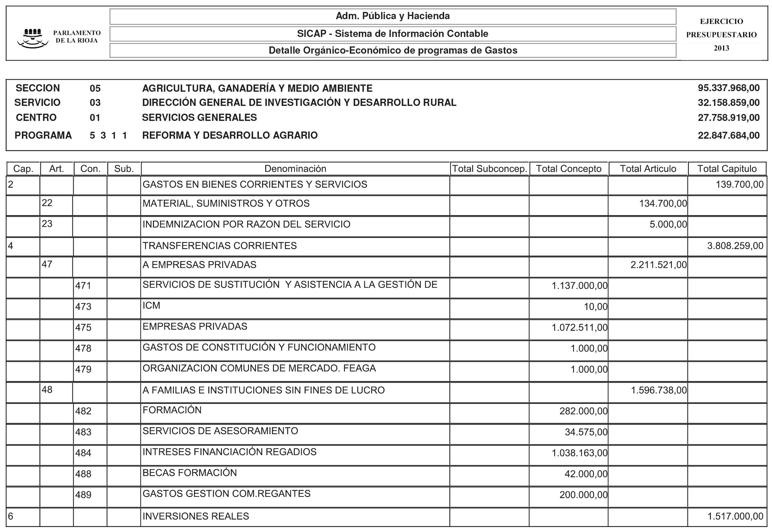
Task: Click the 'Con.' column header
Action: pyautogui.click(x=90, y=169)
